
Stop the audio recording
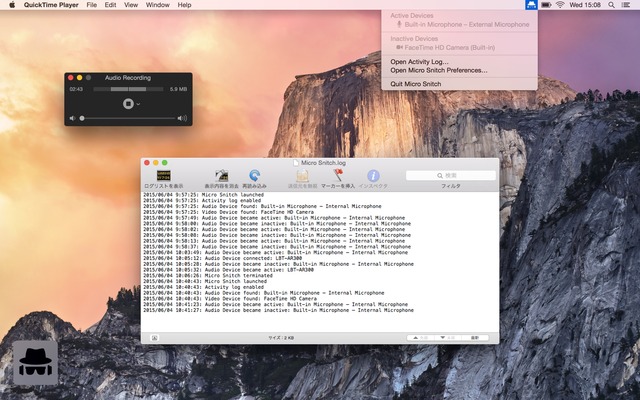pyautogui.click(x=128, y=104)
